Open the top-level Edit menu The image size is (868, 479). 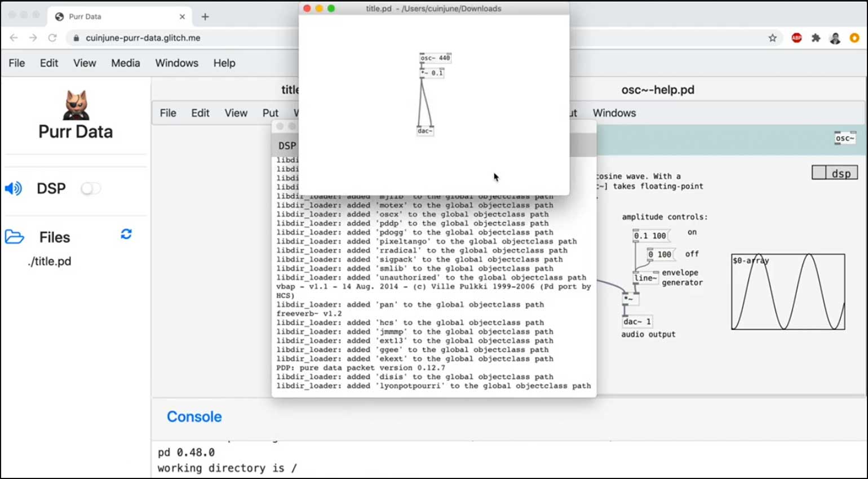[x=49, y=63]
